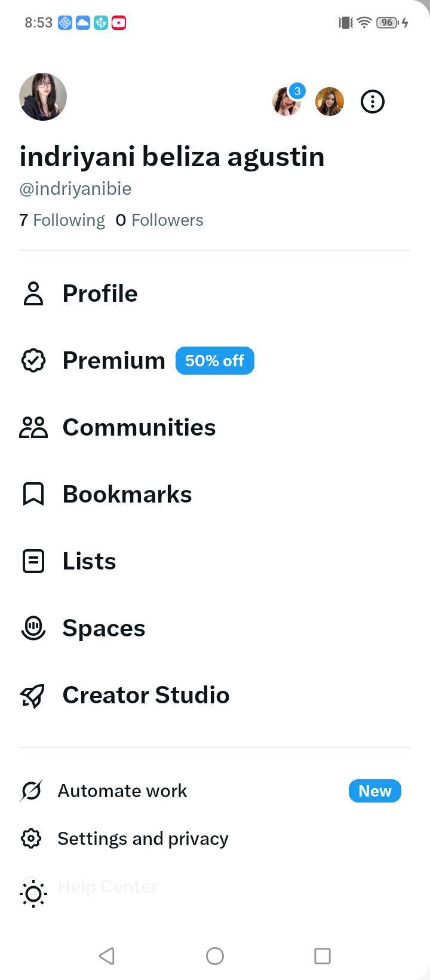Open the Bookmarks icon
Viewport: 430px width, 980px height.
tap(33, 495)
